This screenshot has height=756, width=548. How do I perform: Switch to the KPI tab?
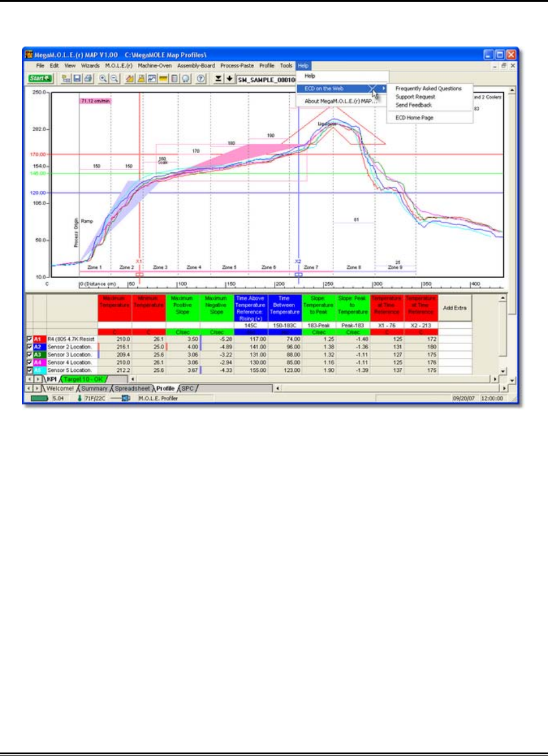coord(52,379)
